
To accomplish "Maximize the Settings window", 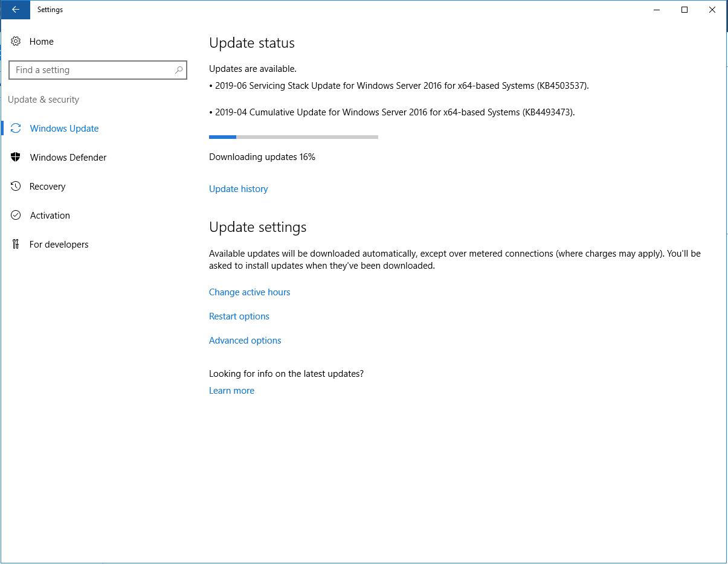I will (x=685, y=10).
